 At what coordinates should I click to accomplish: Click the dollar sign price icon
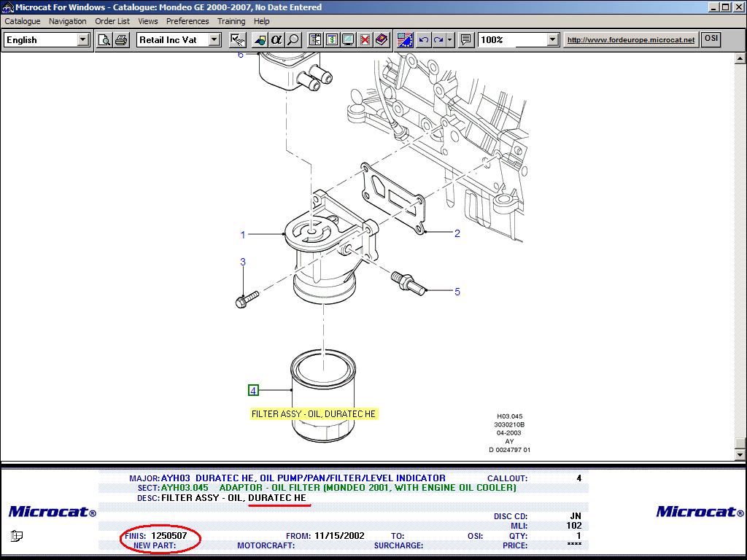332,40
